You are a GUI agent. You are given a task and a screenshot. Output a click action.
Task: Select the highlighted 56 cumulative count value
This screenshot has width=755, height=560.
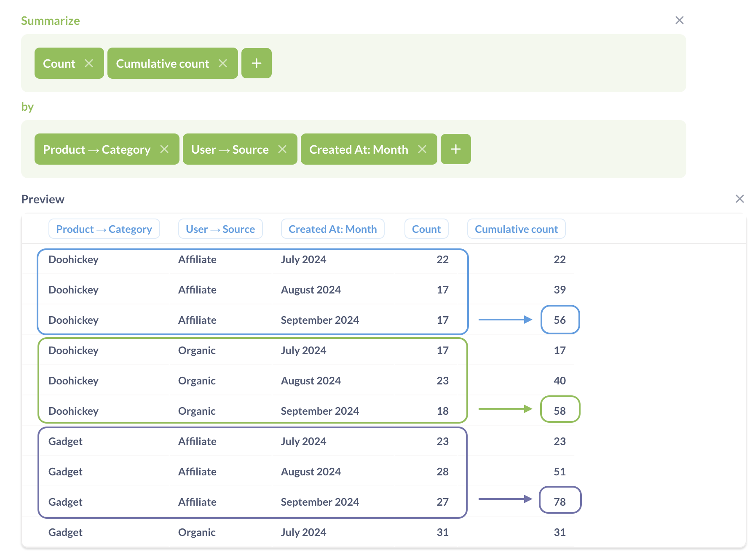pyautogui.click(x=560, y=320)
